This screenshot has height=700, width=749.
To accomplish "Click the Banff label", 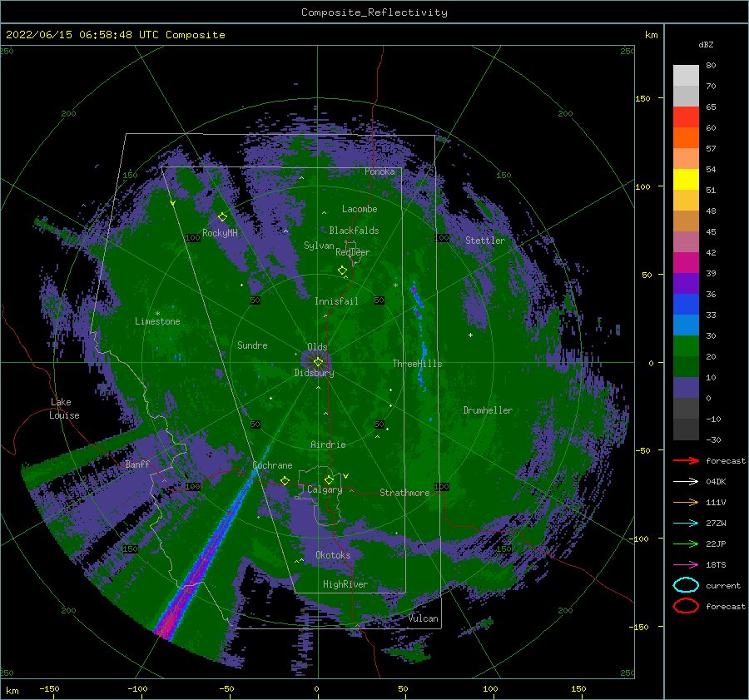I will click(137, 464).
